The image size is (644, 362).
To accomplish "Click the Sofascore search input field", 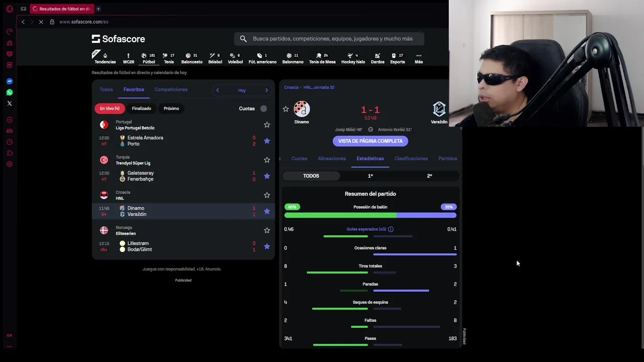I will tap(330, 39).
